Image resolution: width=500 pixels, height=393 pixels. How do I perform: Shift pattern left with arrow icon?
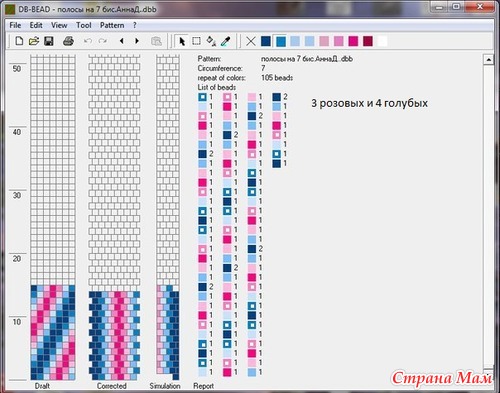pos(122,41)
